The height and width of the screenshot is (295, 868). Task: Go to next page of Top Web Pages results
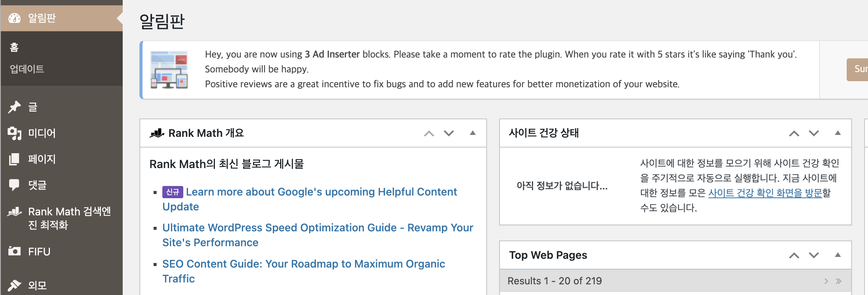coord(826,281)
